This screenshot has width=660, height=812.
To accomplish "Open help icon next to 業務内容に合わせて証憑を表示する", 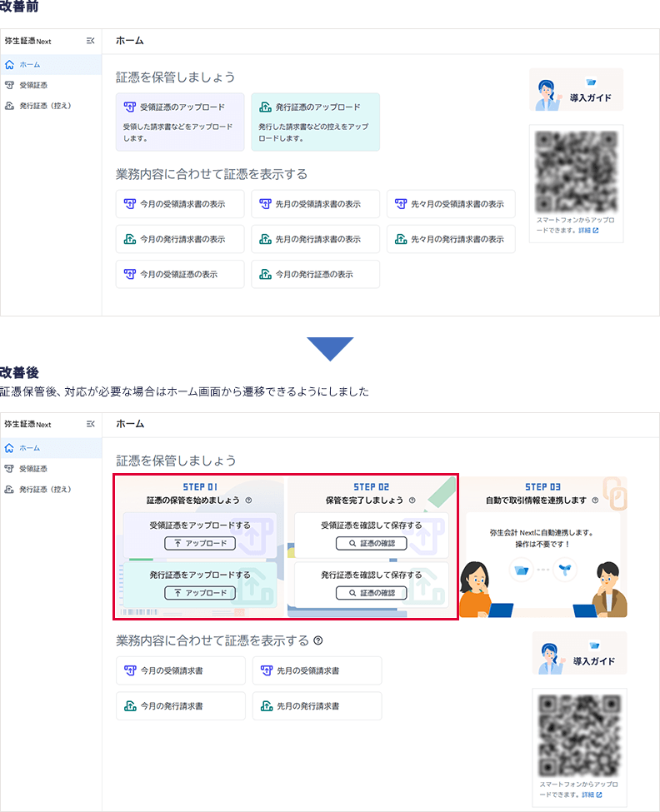I will 317,640.
